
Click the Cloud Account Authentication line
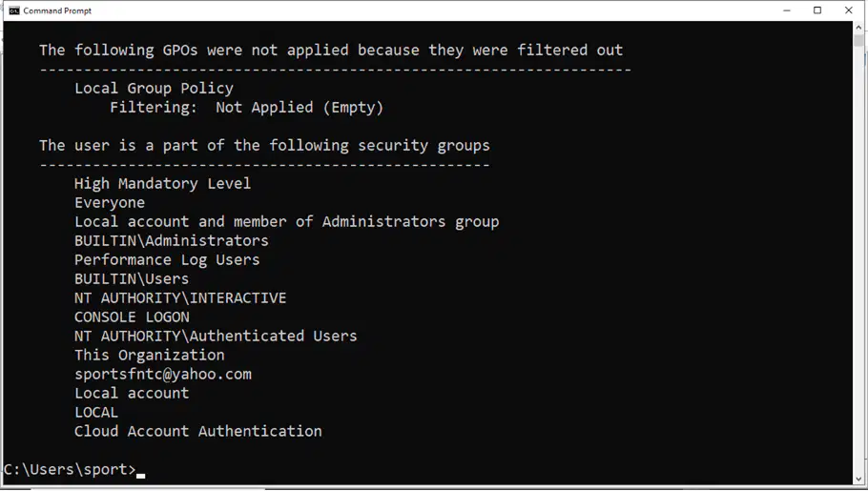tap(197, 431)
